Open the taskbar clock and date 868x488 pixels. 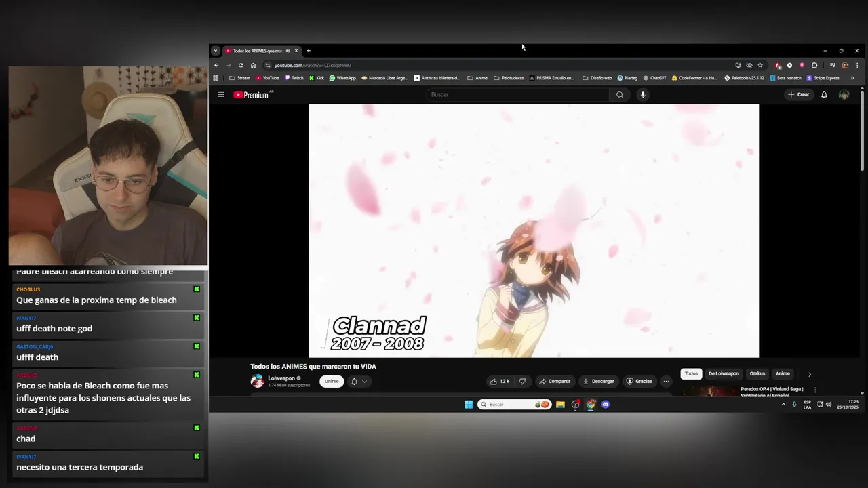point(847,405)
